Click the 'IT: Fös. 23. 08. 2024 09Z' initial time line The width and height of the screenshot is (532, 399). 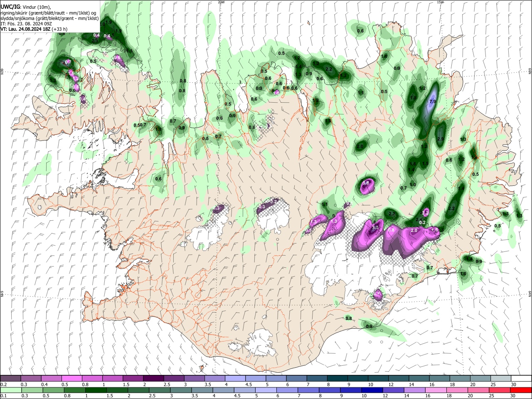click(x=26, y=24)
